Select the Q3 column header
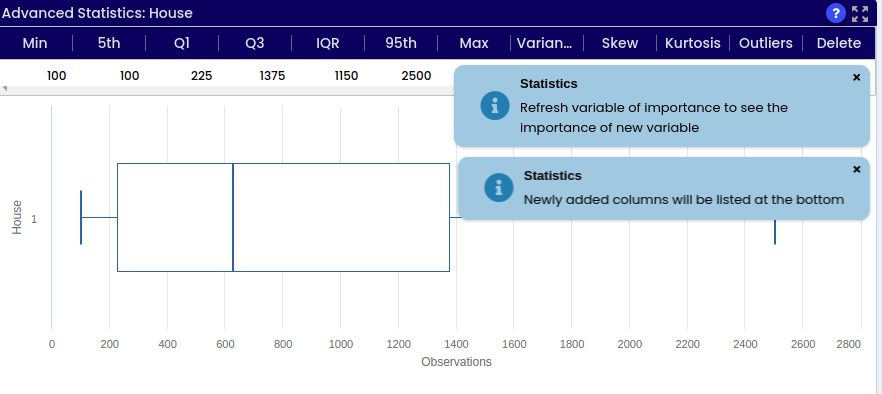This screenshot has height=394, width=882. (255, 43)
